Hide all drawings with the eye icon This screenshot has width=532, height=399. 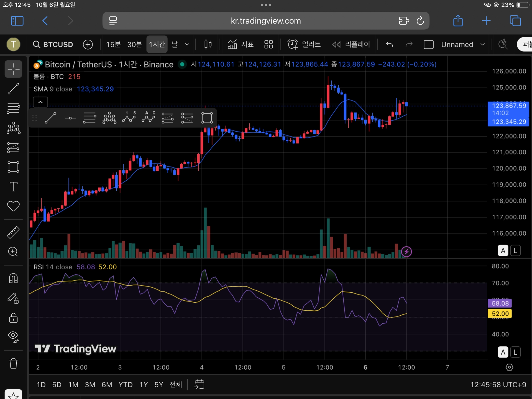(x=13, y=336)
